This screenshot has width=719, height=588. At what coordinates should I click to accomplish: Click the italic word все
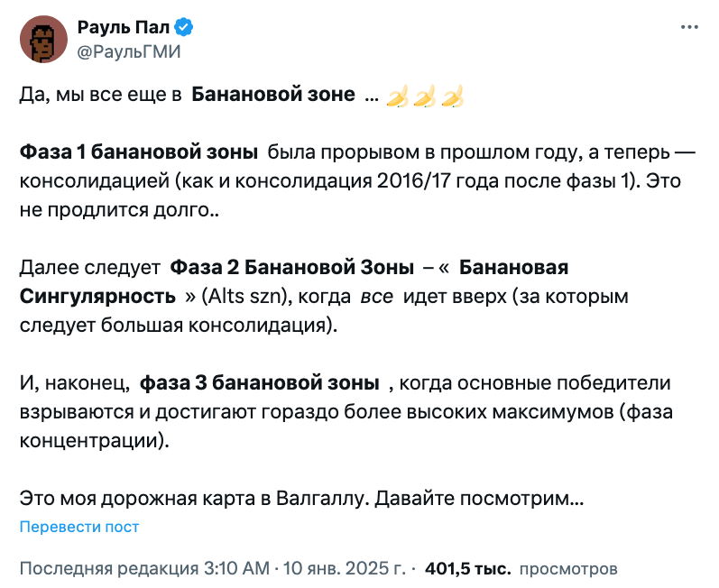pyautogui.click(x=376, y=298)
